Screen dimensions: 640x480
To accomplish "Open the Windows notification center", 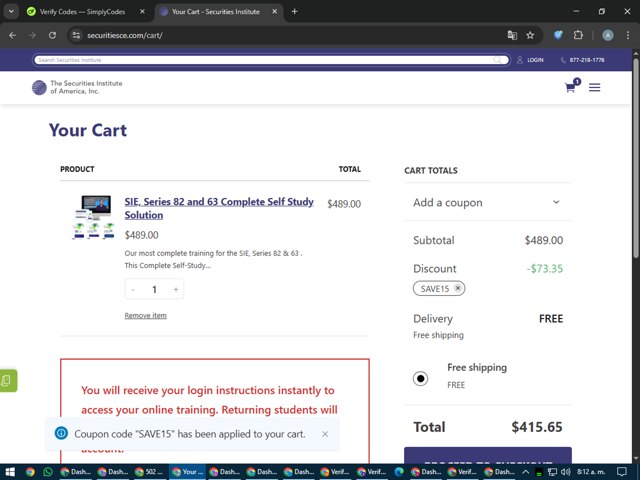I will [621, 472].
